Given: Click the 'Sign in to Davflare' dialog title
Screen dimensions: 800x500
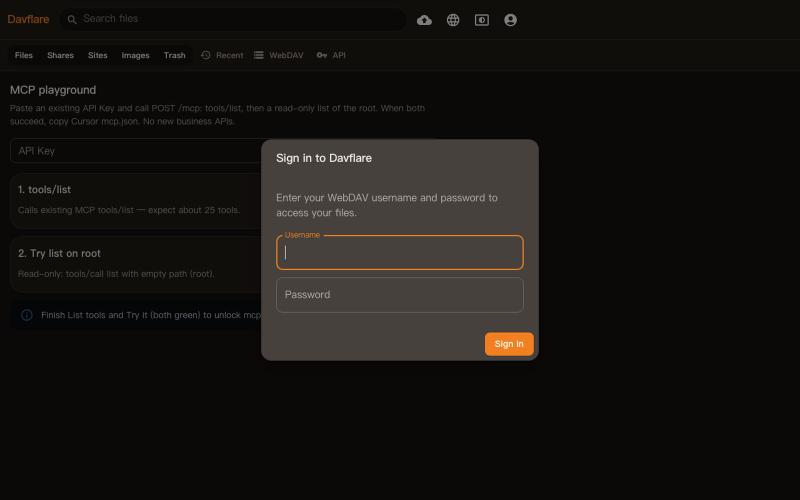Looking at the screenshot, I should 324,158.
